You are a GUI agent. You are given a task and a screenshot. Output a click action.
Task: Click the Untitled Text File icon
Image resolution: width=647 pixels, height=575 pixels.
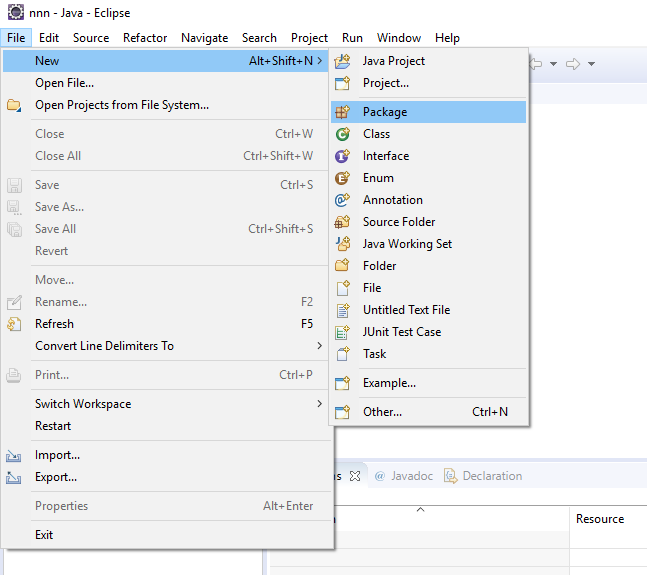(342, 310)
